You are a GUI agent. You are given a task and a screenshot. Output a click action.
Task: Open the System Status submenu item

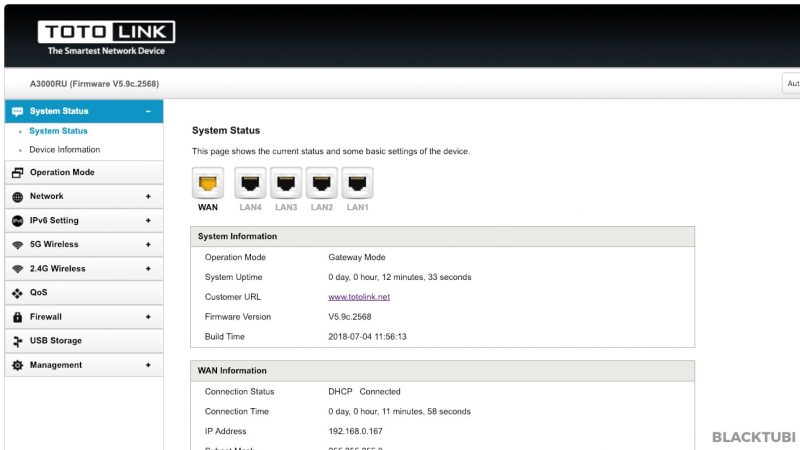click(x=58, y=131)
